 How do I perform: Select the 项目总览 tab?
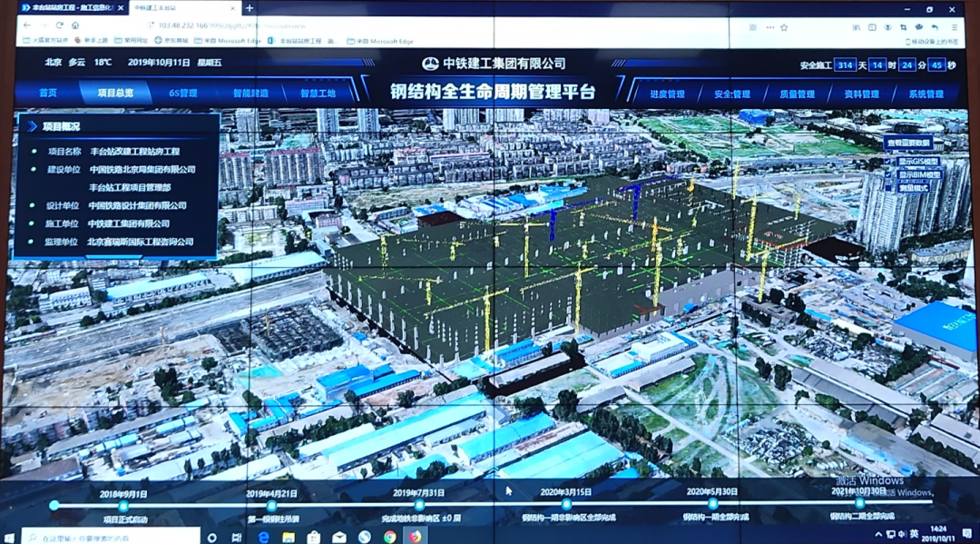coord(115,93)
